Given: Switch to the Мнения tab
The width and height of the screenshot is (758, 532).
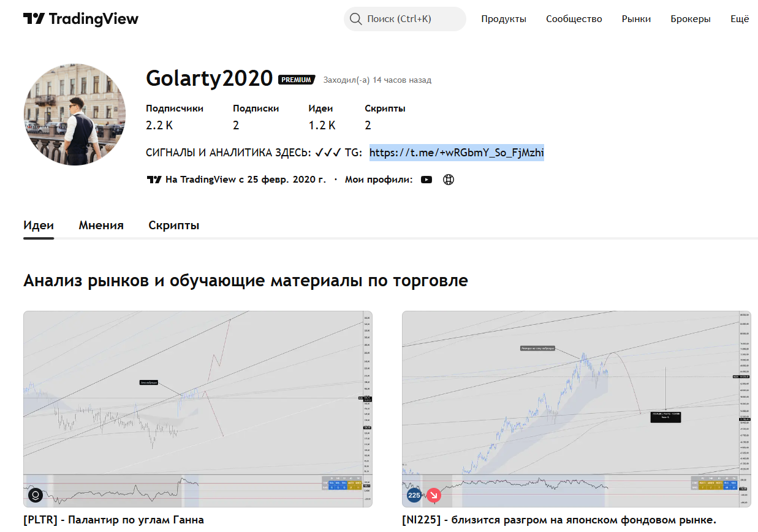Looking at the screenshot, I should pos(101,225).
